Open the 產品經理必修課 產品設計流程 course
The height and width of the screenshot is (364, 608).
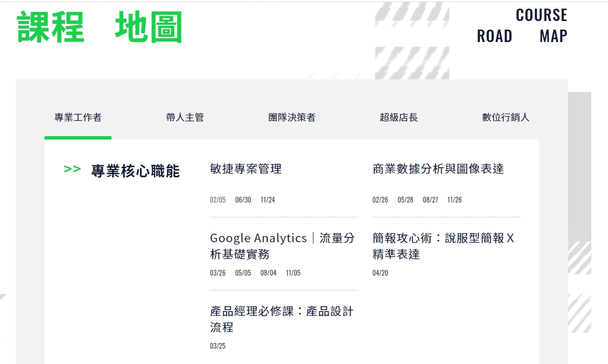282,319
